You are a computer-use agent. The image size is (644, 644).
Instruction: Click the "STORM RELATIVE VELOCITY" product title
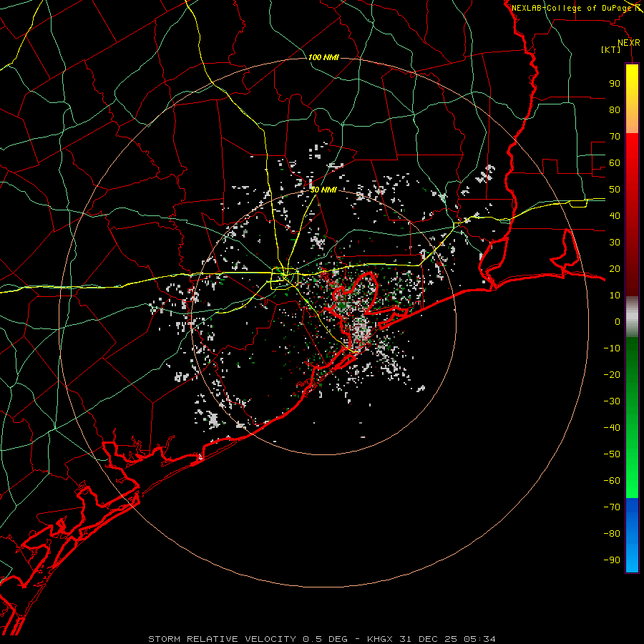click(222, 639)
